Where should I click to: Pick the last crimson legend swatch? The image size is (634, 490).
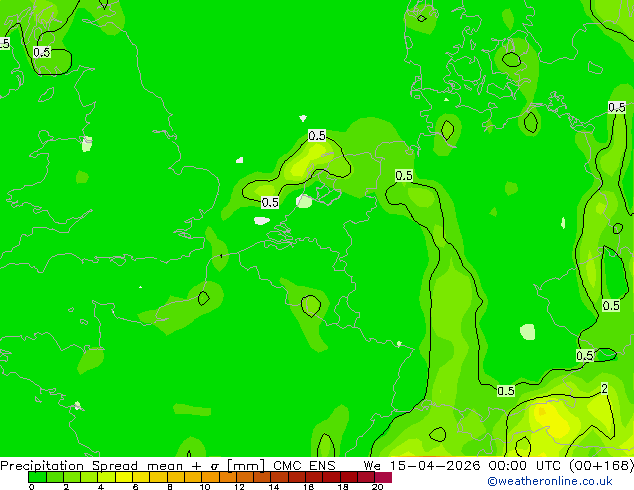[383, 477]
